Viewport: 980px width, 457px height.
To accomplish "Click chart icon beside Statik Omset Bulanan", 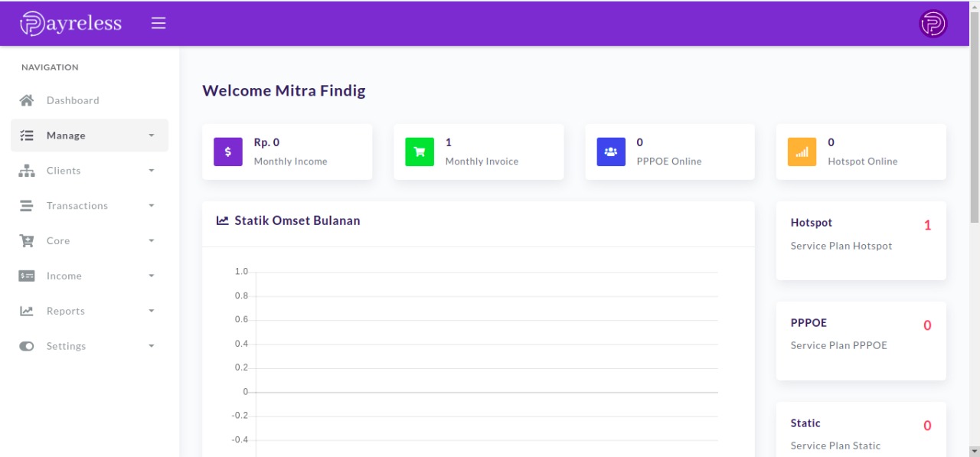I will click(x=223, y=220).
